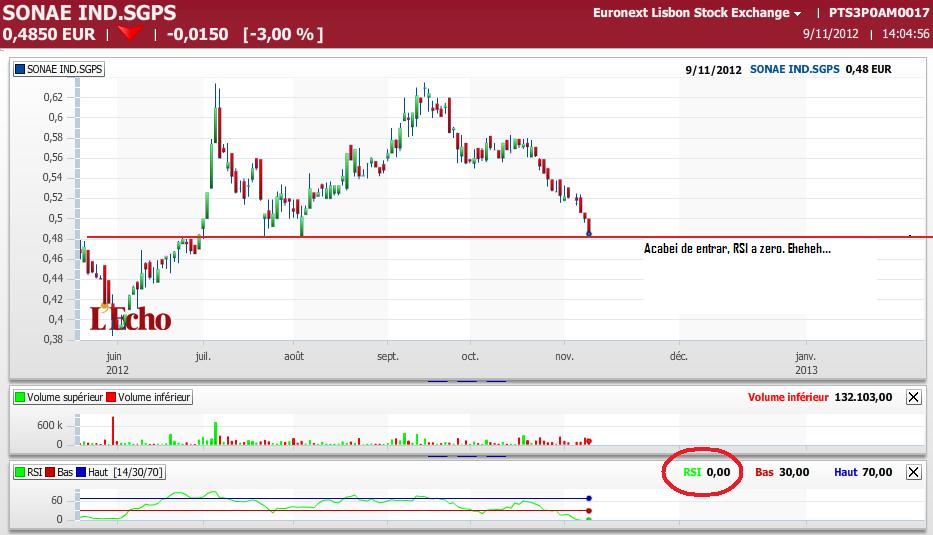Screen dimensions: 933x535
Task: Click the red Bas legend swatch
Action: pyautogui.click(x=49, y=472)
